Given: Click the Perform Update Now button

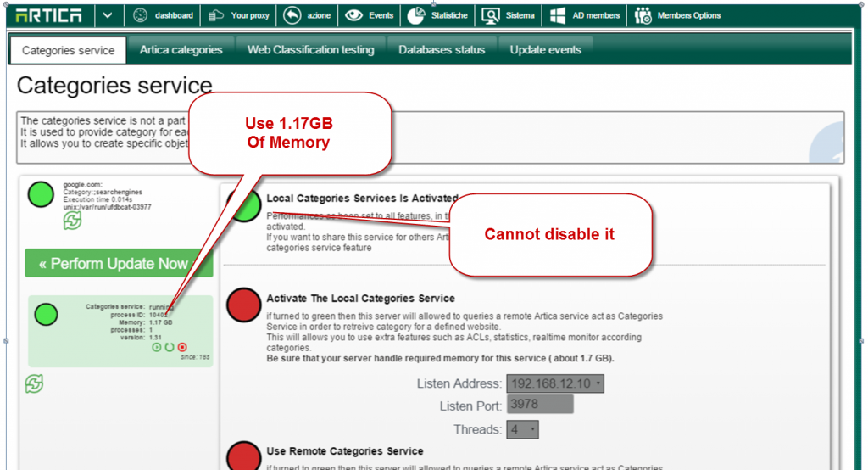Looking at the screenshot, I should (119, 263).
